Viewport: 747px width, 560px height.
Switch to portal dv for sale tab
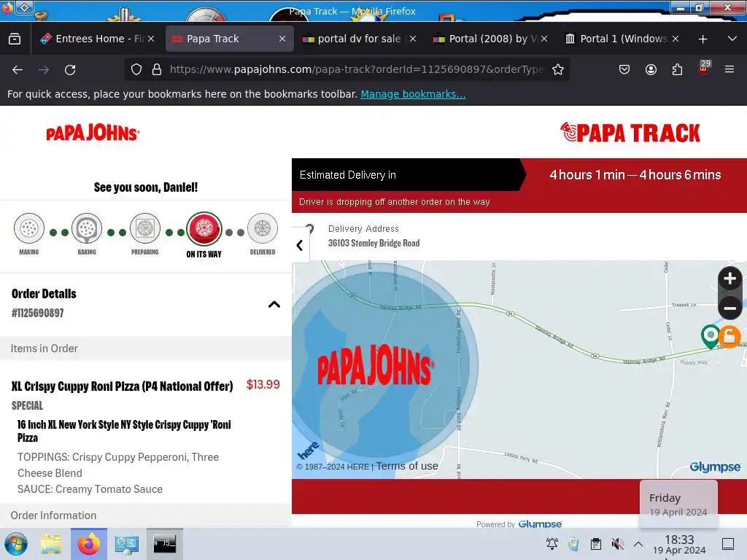[360, 39]
